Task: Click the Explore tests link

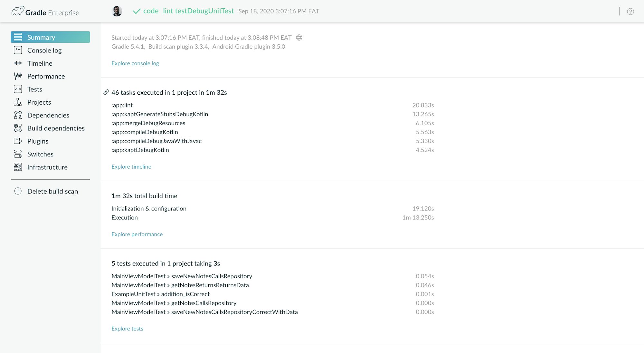Action: 127,329
